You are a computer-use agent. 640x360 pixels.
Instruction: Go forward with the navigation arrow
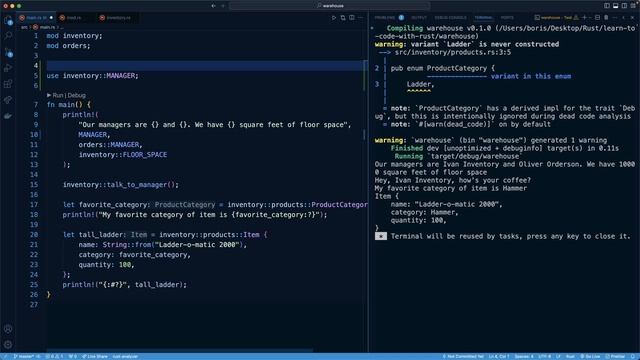click(223, 6)
